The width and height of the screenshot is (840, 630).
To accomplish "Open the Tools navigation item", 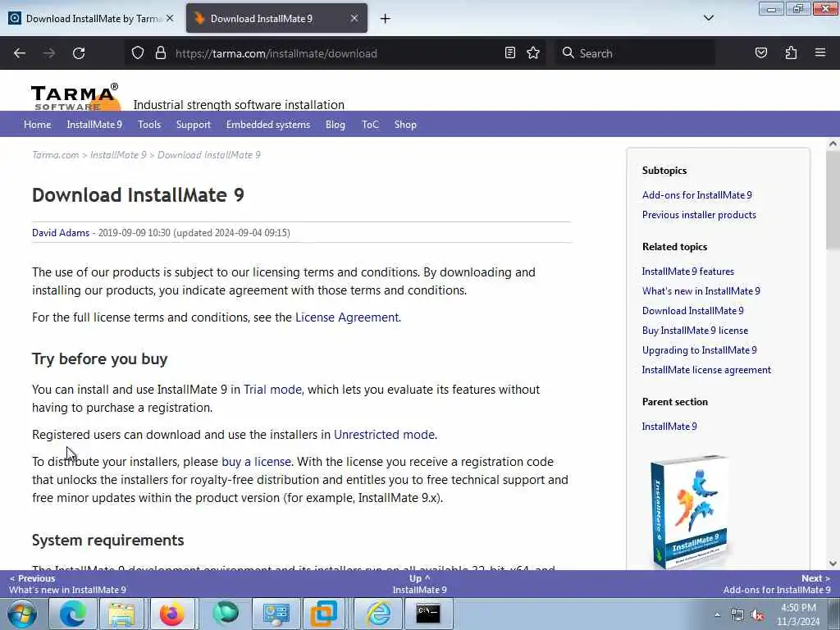I will pyautogui.click(x=149, y=125).
